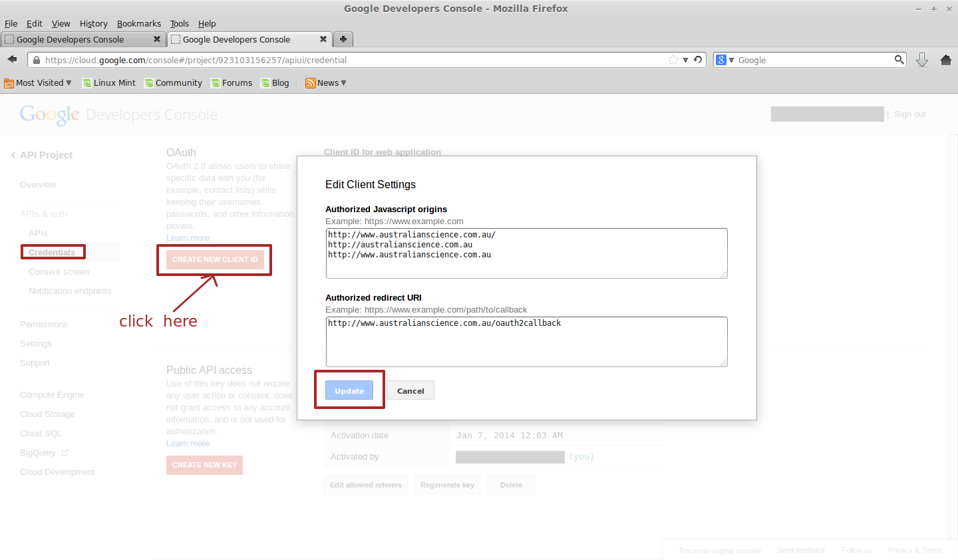Image resolution: width=958 pixels, height=560 pixels.
Task: Open the APIs sidebar item
Action: click(x=38, y=233)
